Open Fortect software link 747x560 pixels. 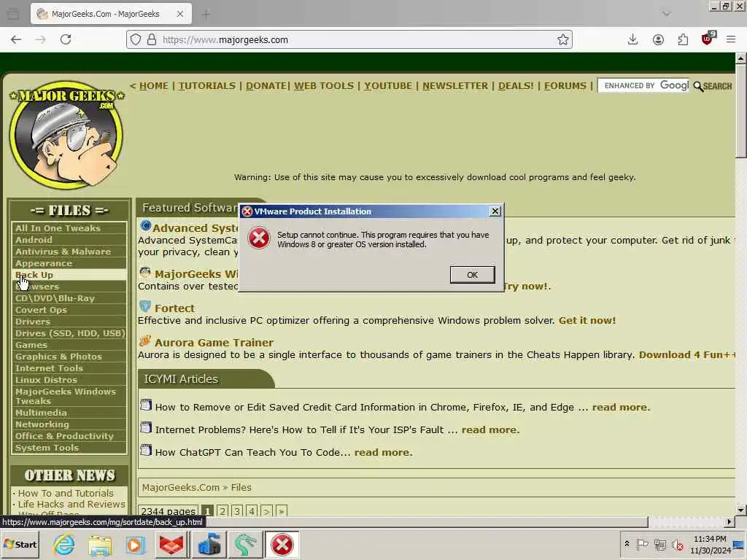[174, 308]
